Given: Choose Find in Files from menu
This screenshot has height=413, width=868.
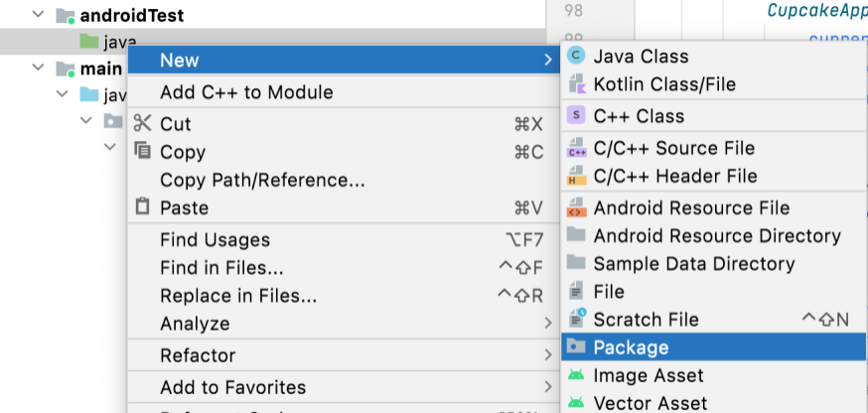Looking at the screenshot, I should (221, 268).
